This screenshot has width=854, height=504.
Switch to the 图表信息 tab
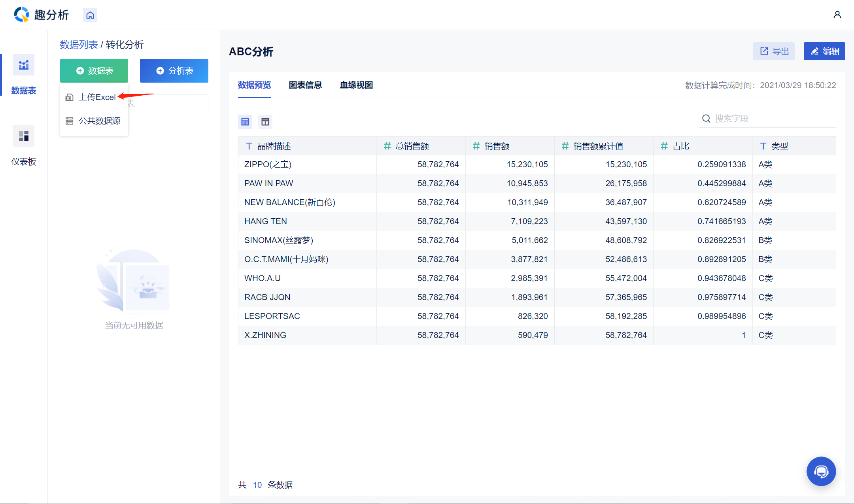305,85
